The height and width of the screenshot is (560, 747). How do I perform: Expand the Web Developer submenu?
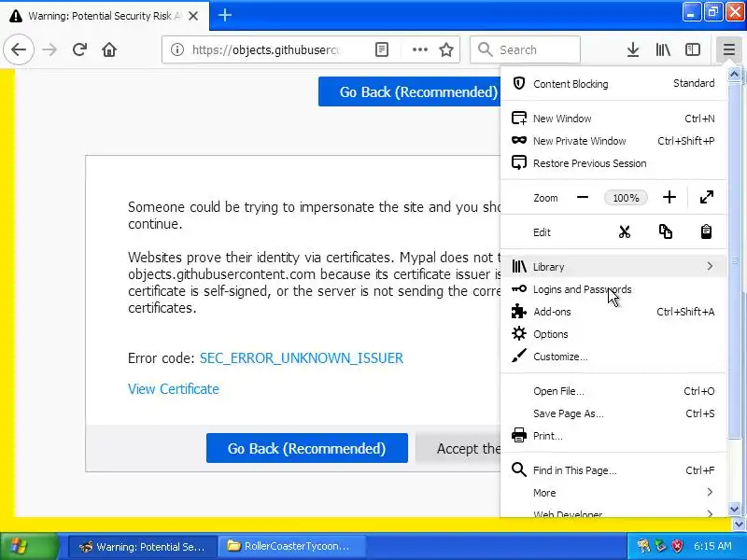613,512
